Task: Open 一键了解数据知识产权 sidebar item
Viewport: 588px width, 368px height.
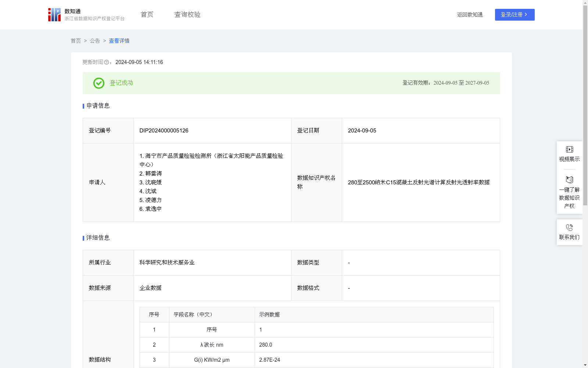Action: click(x=569, y=192)
